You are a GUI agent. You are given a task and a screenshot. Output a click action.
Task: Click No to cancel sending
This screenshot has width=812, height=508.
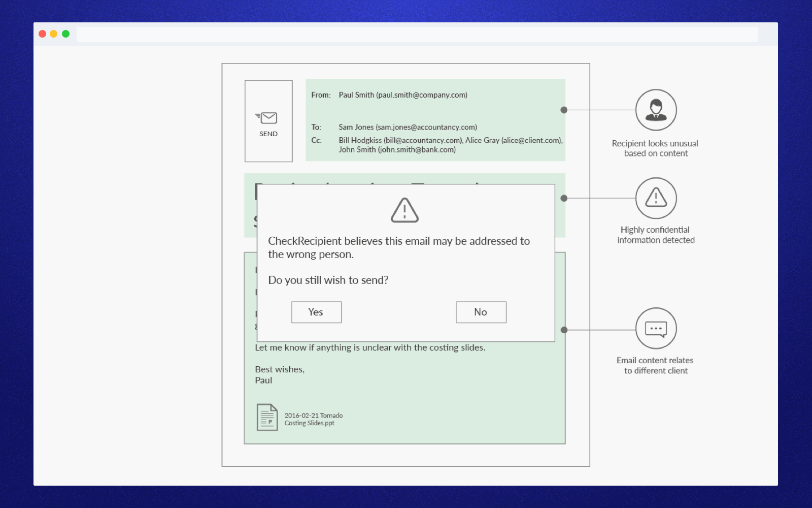point(481,312)
